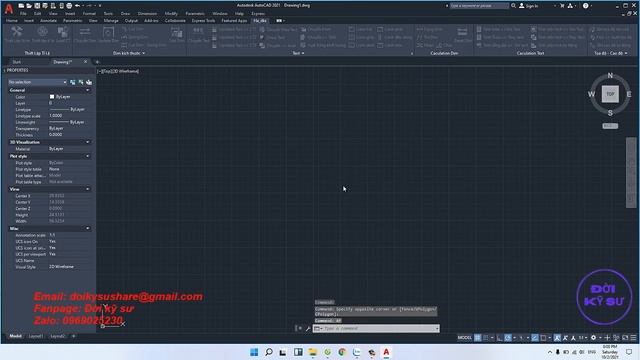The image size is (640, 360).
Task: Click the N direction on the ViewCube compass
Action: pos(610,76)
